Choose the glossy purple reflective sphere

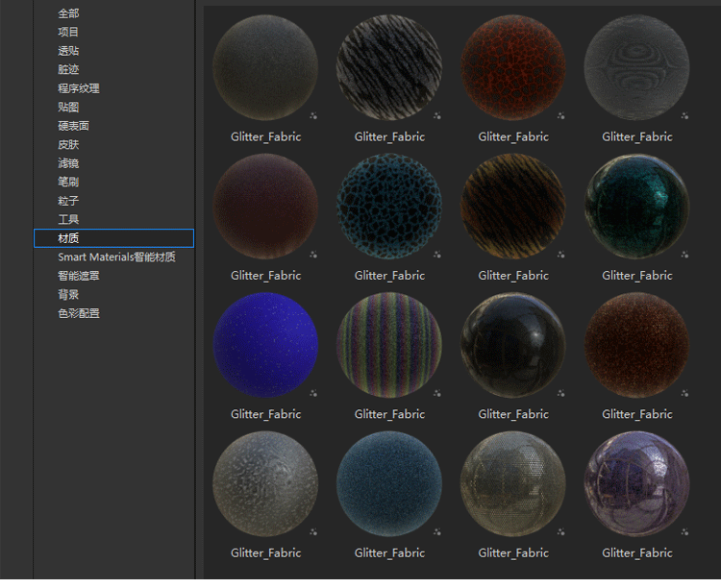tap(636, 483)
